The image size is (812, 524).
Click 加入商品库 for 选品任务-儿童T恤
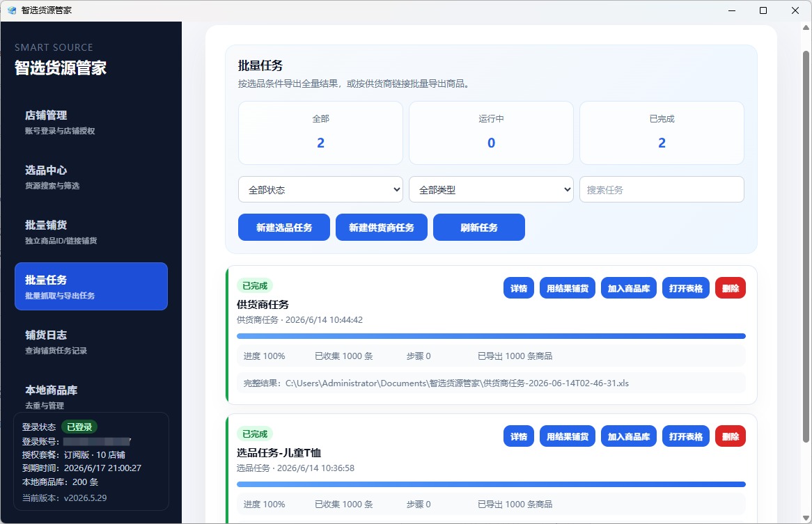click(629, 436)
